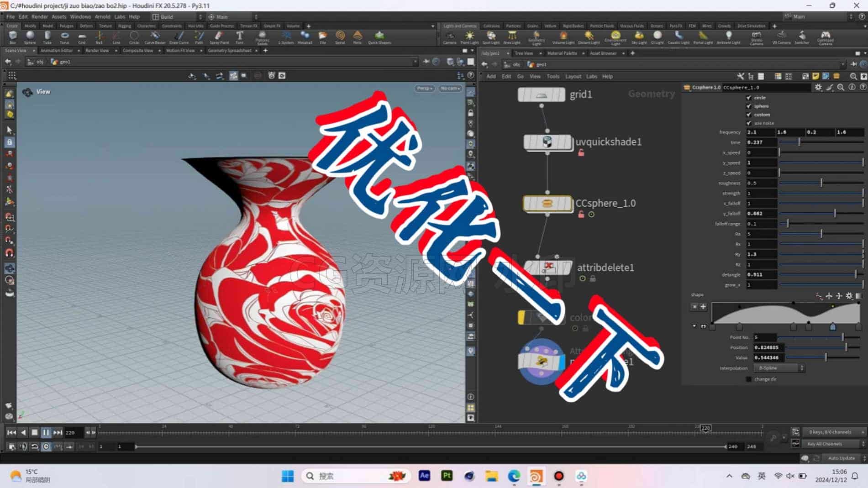The height and width of the screenshot is (488, 868).
Task: Select the Sphere shelf tool
Action: (x=30, y=37)
